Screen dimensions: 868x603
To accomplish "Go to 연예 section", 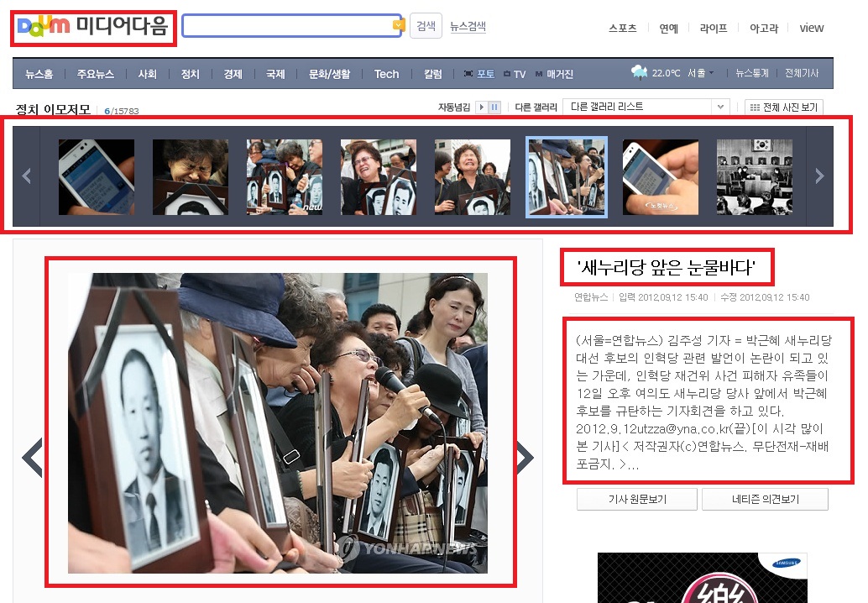I will (x=669, y=28).
